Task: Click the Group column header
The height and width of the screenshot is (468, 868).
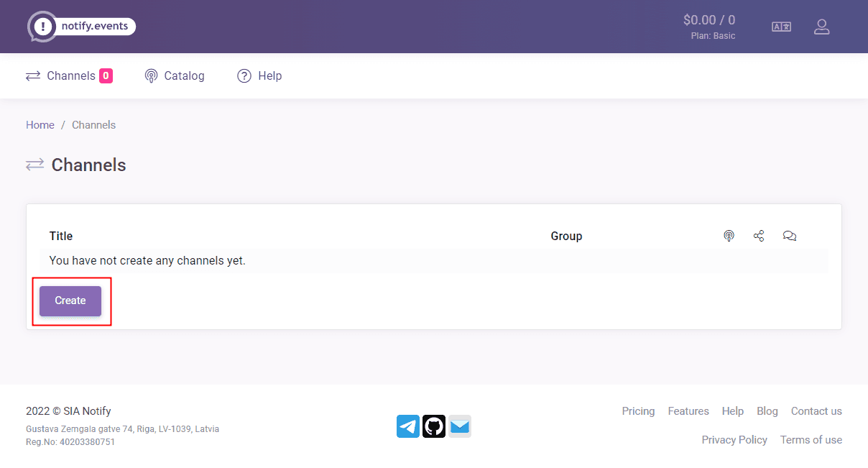Action: (566, 236)
